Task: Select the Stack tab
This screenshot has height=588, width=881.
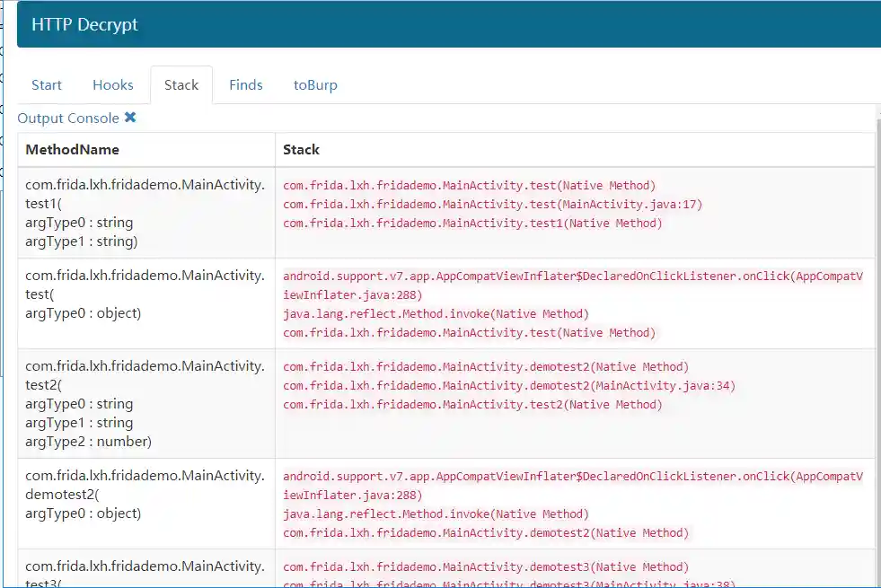Action: (x=181, y=85)
